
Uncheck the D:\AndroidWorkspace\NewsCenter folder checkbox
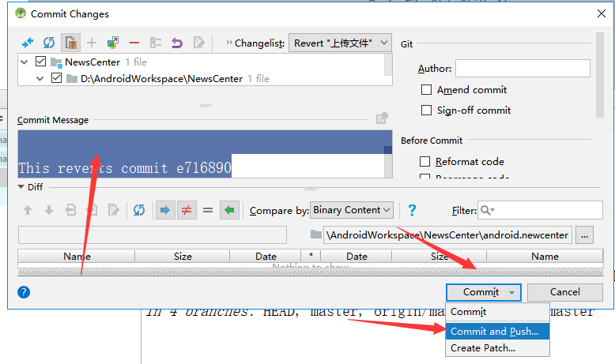(x=56, y=78)
